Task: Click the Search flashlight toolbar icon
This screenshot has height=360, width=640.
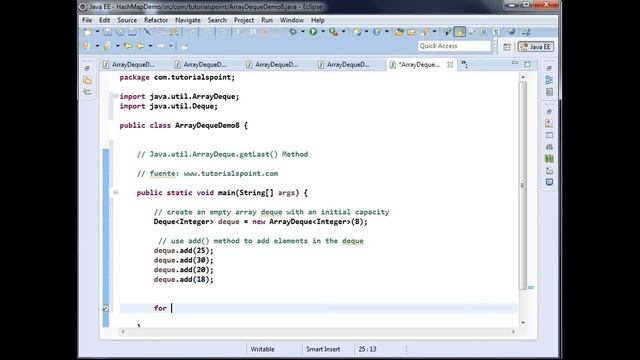Action: click(x=425, y=31)
